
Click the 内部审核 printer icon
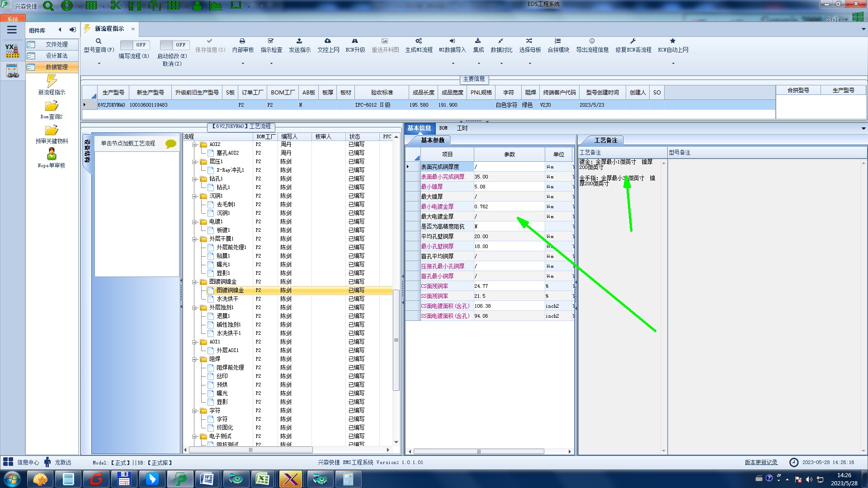242,41
